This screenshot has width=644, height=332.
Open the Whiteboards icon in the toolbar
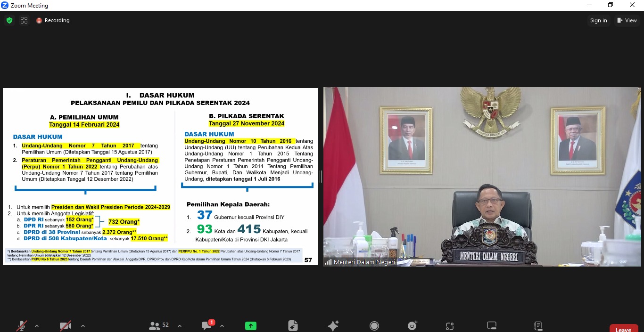492,325
